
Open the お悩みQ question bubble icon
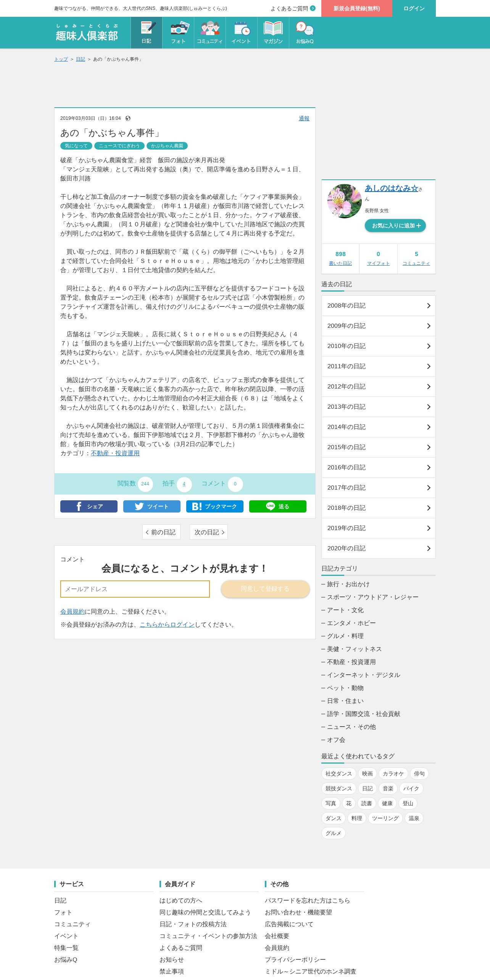click(305, 32)
